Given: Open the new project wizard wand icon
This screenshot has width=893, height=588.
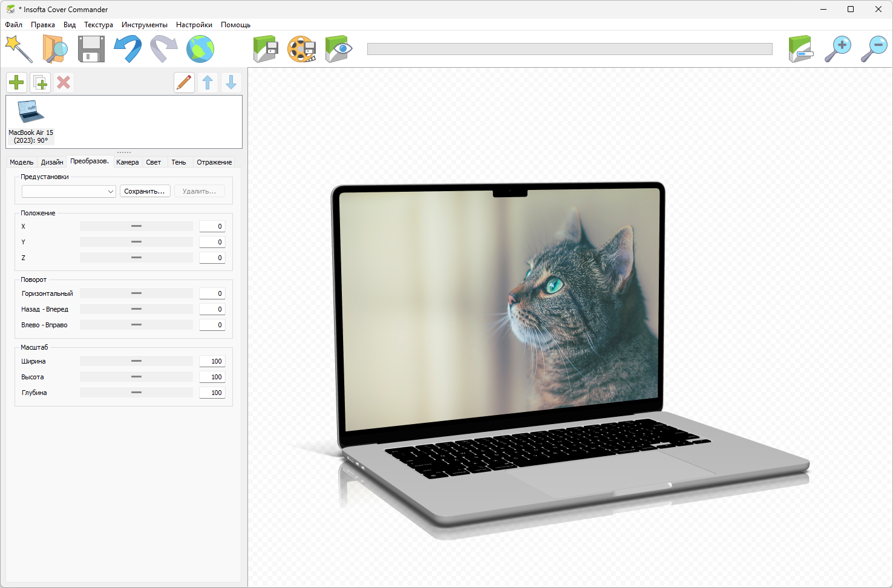Looking at the screenshot, I should [x=18, y=49].
